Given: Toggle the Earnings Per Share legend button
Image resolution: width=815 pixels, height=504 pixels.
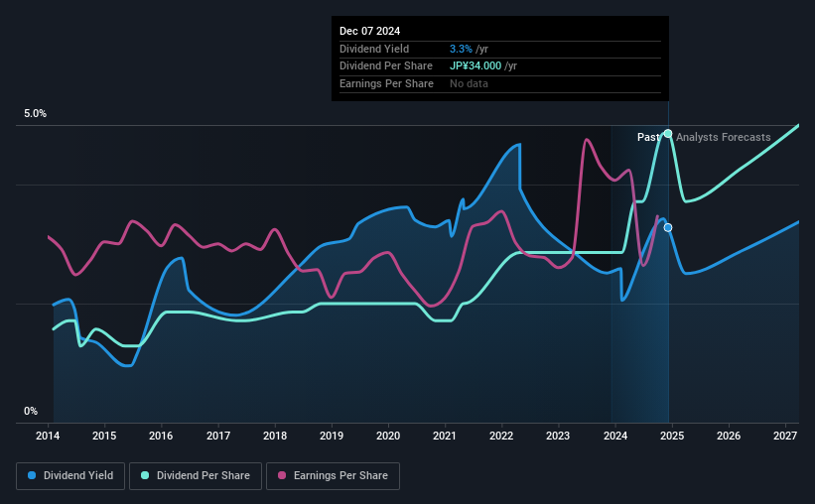Looking at the screenshot, I should (333, 476).
